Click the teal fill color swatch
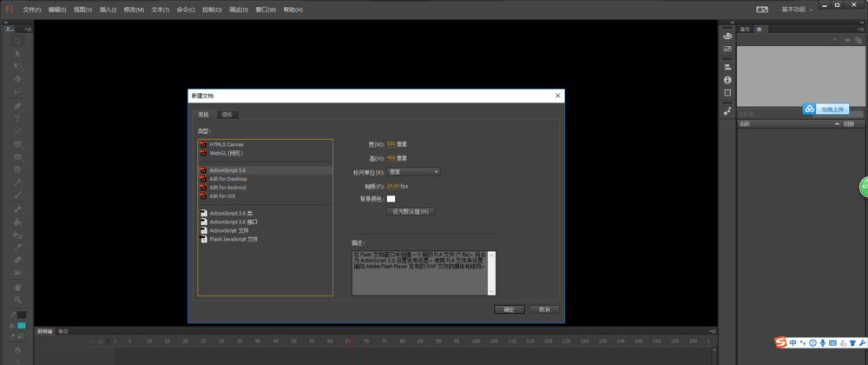The image size is (868, 365). pyautogui.click(x=22, y=326)
